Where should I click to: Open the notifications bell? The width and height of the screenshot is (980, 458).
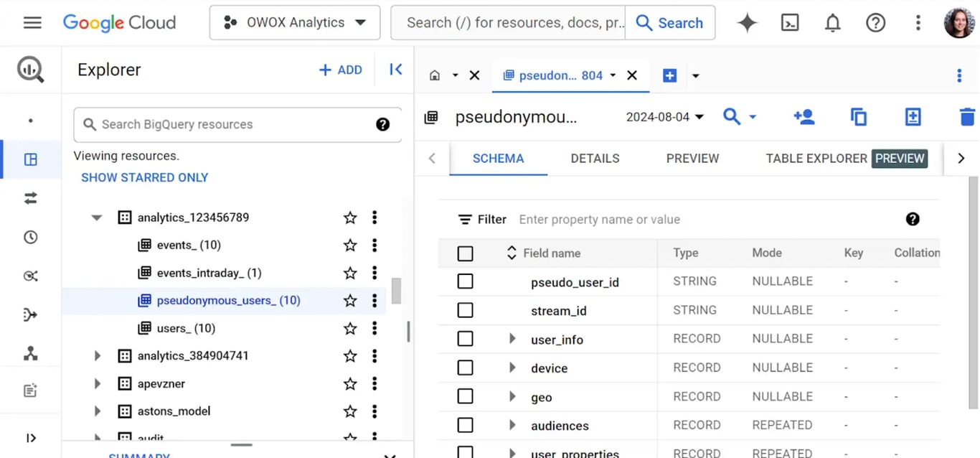click(x=832, y=23)
